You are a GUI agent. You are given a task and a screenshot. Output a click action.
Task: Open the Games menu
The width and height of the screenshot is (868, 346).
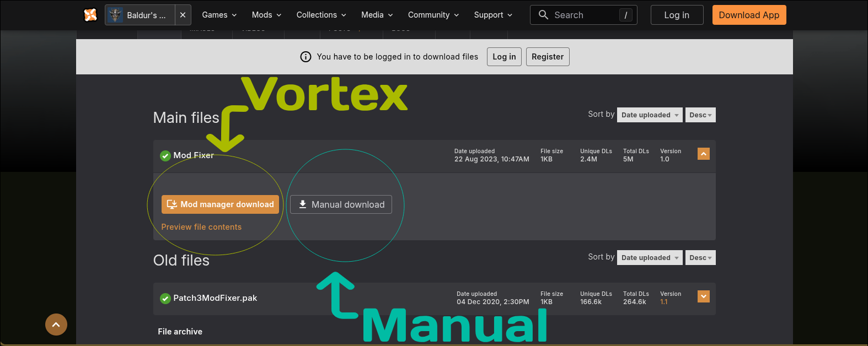[x=219, y=15]
